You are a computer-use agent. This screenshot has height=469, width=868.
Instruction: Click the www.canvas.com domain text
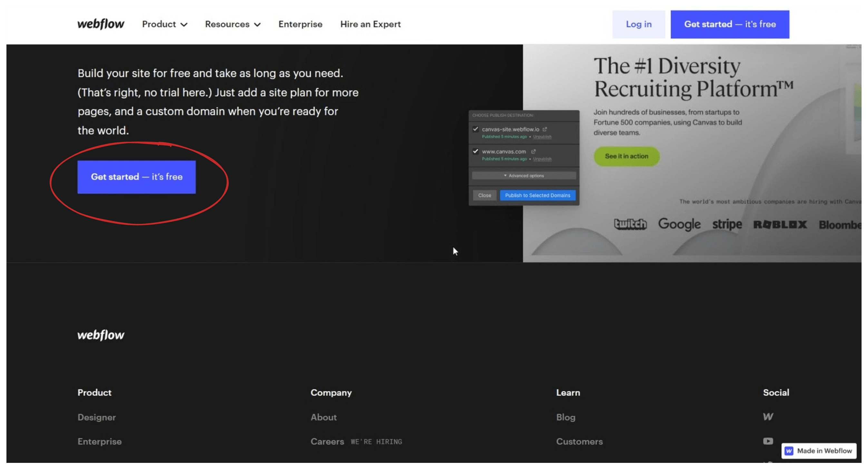pos(504,151)
